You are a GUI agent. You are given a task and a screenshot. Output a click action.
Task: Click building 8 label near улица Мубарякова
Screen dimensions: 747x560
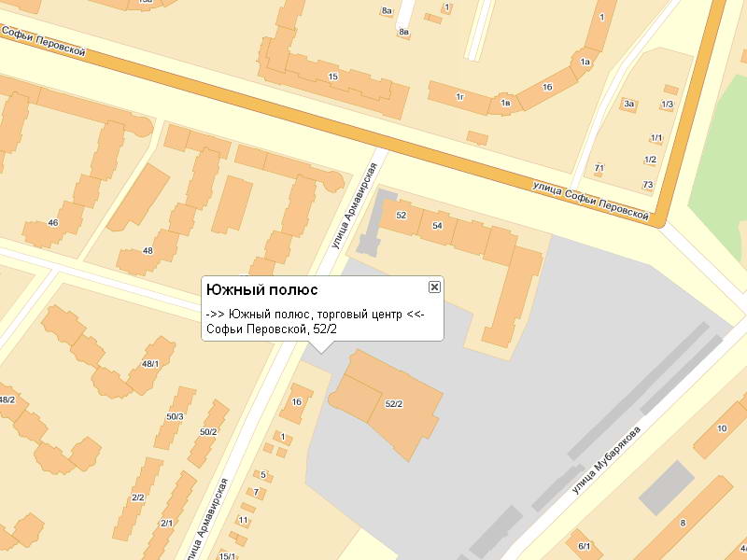tap(683, 523)
